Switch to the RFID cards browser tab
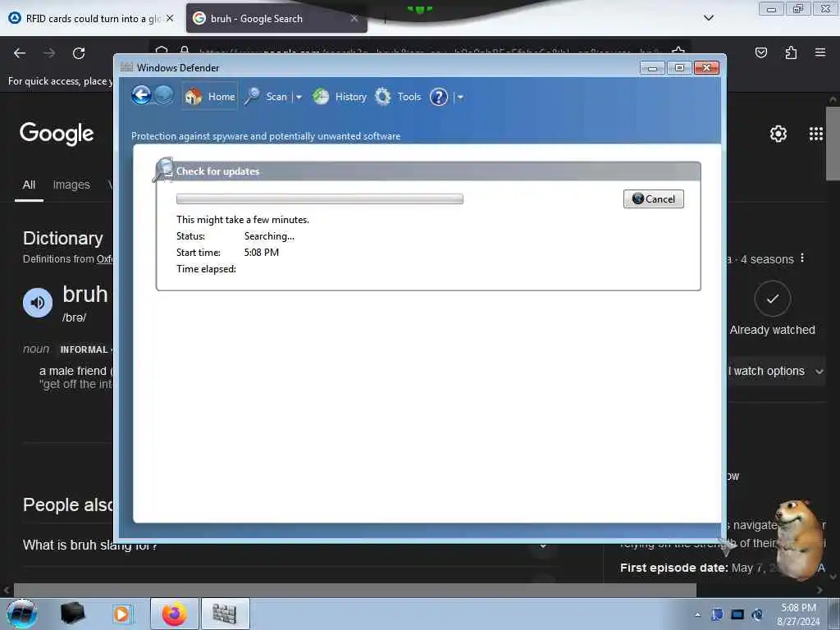This screenshot has width=840, height=630. tap(84, 18)
